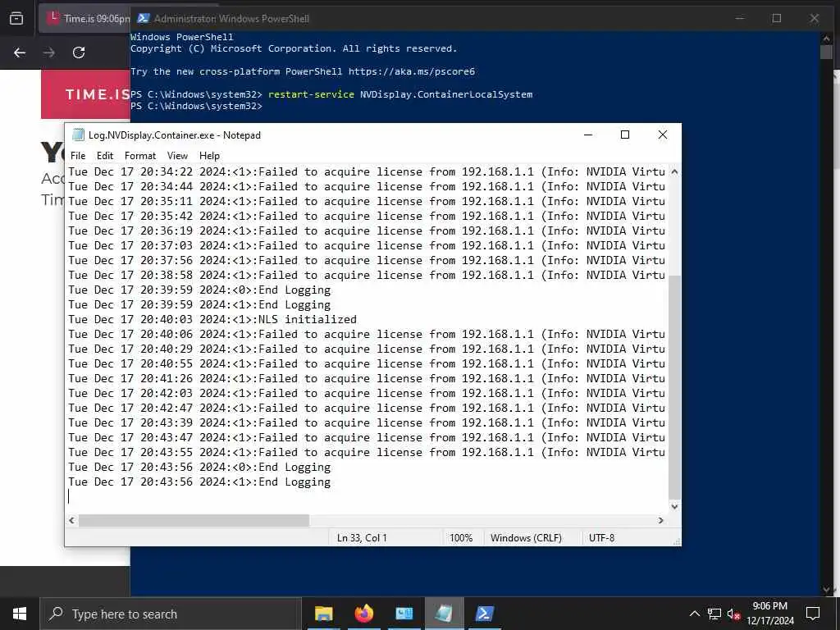This screenshot has height=630, width=840.
Task: Reload the browser page
Action: [79, 52]
